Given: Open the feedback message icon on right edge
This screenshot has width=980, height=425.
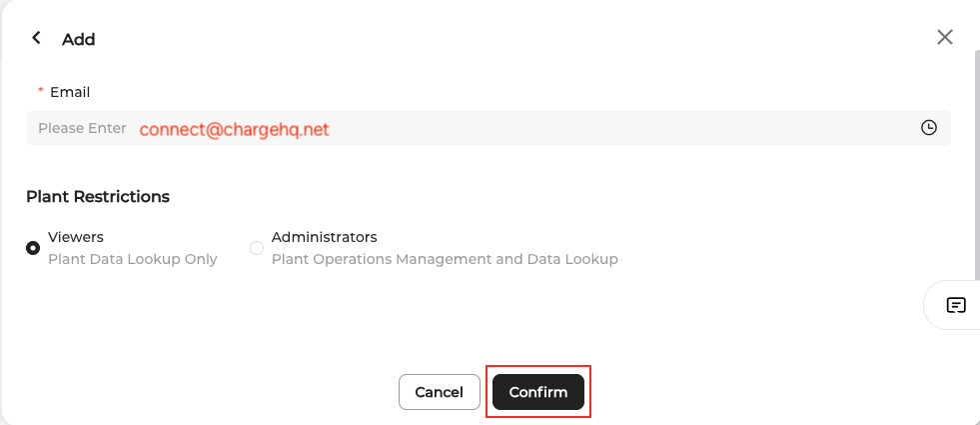Looking at the screenshot, I should [956, 305].
